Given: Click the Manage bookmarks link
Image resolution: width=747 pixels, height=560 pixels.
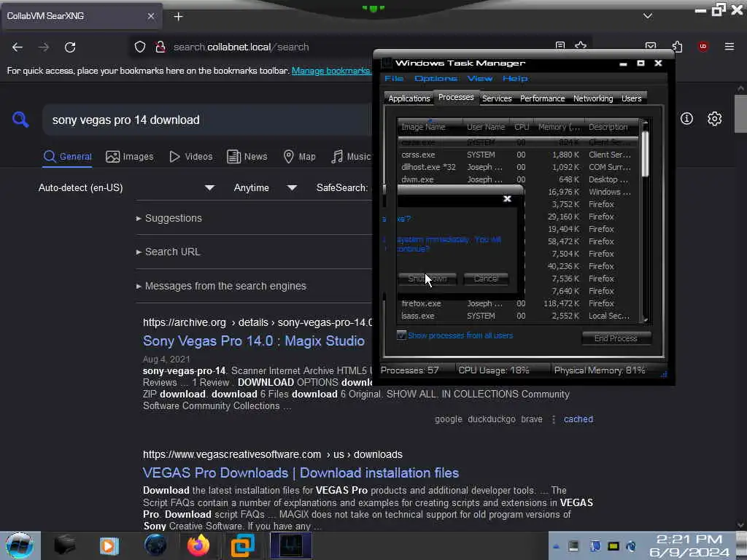Looking at the screenshot, I should [331, 71].
